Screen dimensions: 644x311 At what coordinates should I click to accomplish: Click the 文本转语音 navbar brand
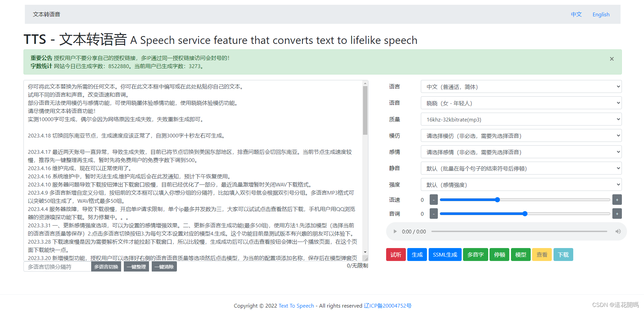click(47, 14)
